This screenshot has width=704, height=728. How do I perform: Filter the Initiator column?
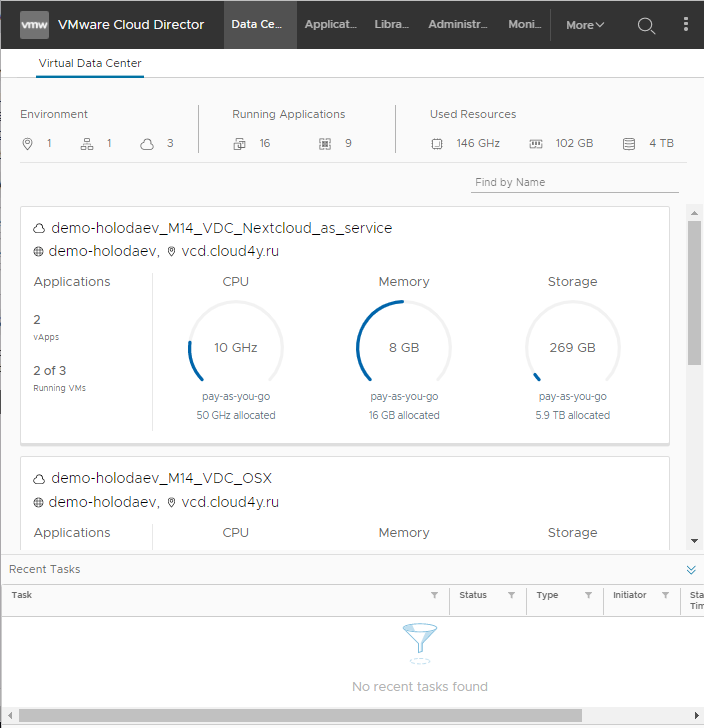tap(665, 595)
